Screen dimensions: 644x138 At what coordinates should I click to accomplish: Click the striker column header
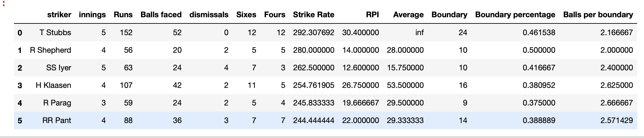click(x=59, y=15)
